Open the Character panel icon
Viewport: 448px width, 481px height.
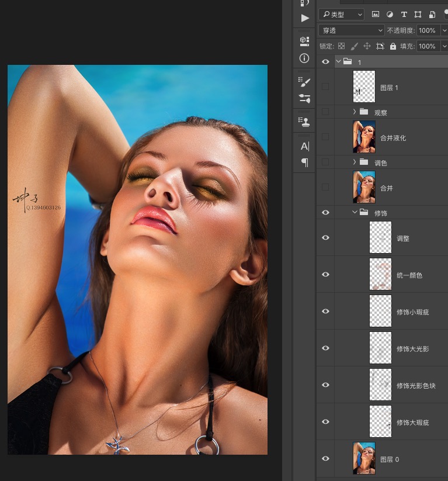(304, 146)
